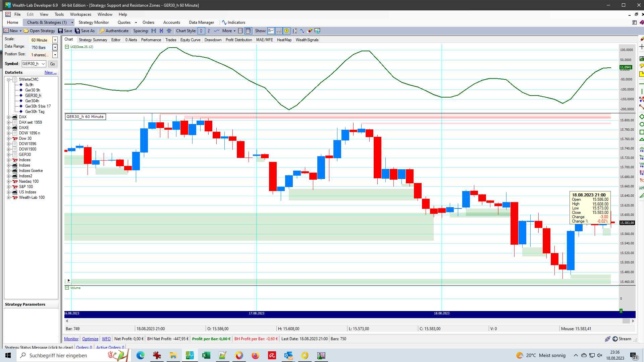
Task: Switch to the Equity Curve tab
Action: (x=190, y=40)
